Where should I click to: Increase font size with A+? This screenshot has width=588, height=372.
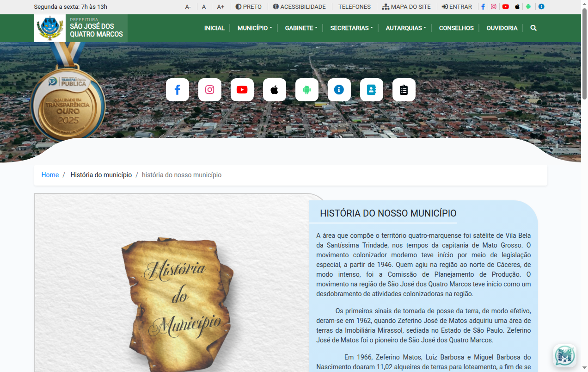221,7
